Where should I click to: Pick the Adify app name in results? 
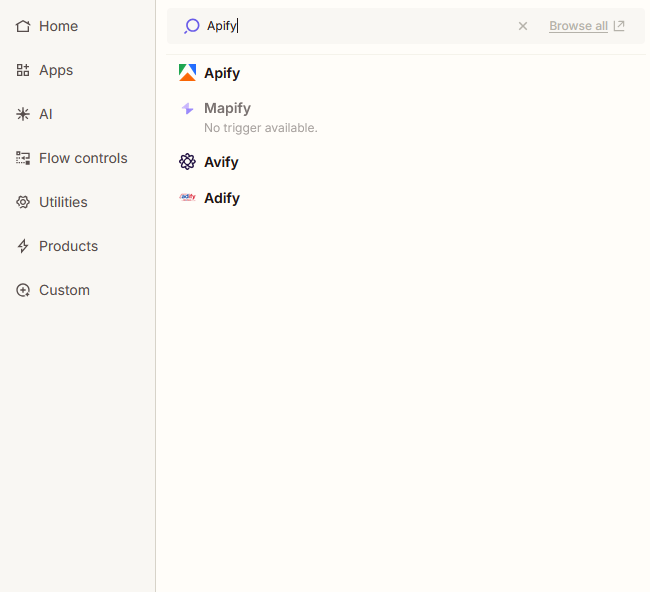[x=222, y=198]
